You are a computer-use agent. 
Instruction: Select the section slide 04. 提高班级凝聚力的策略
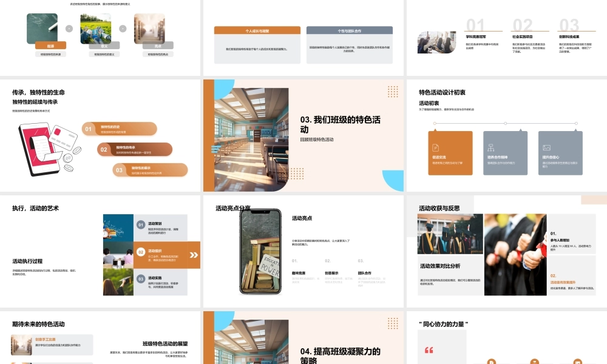[x=303, y=338]
